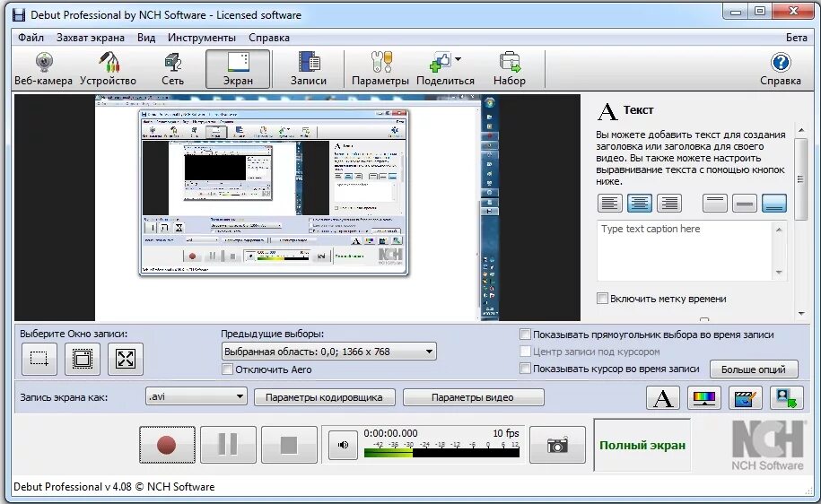821x504 pixels.
Task: Open text caption settings (A button)
Action: pos(663,398)
